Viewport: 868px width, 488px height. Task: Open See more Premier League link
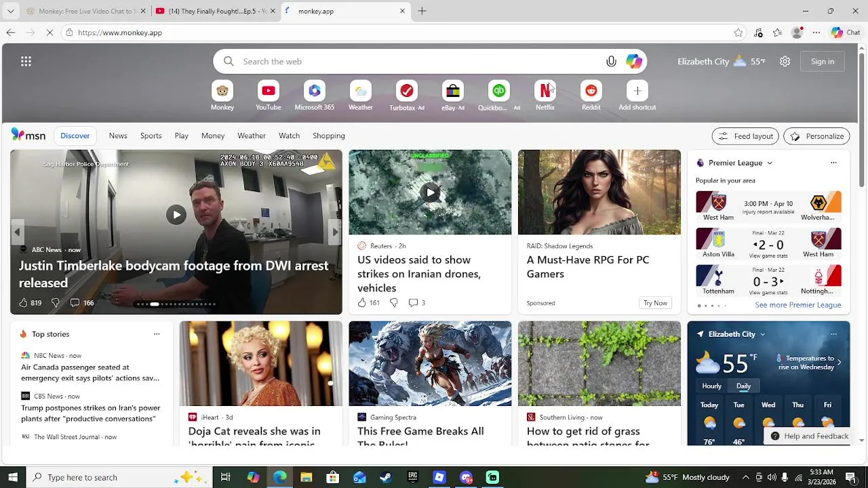(x=797, y=305)
